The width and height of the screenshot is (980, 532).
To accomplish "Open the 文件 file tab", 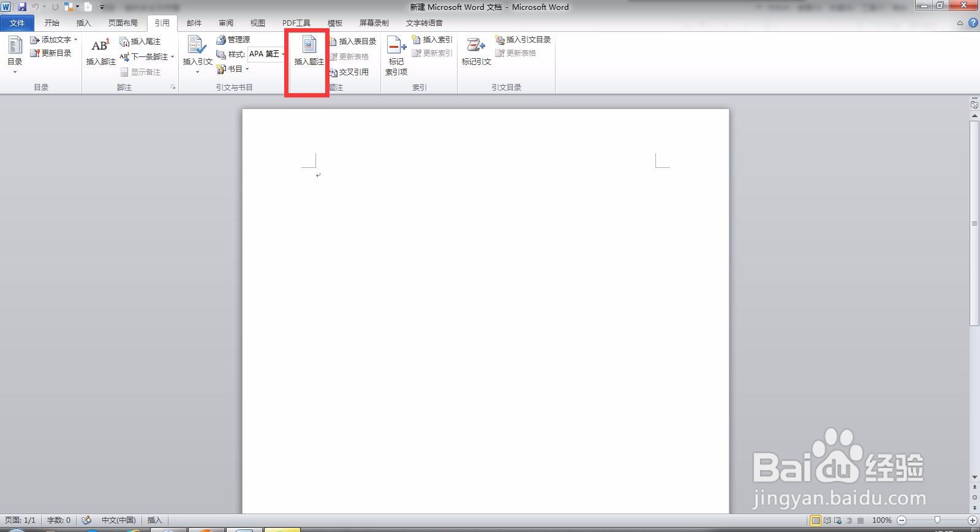I will [17, 23].
